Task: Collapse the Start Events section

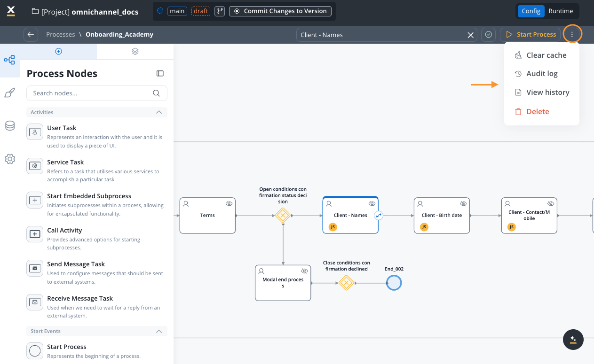Action: [159, 331]
